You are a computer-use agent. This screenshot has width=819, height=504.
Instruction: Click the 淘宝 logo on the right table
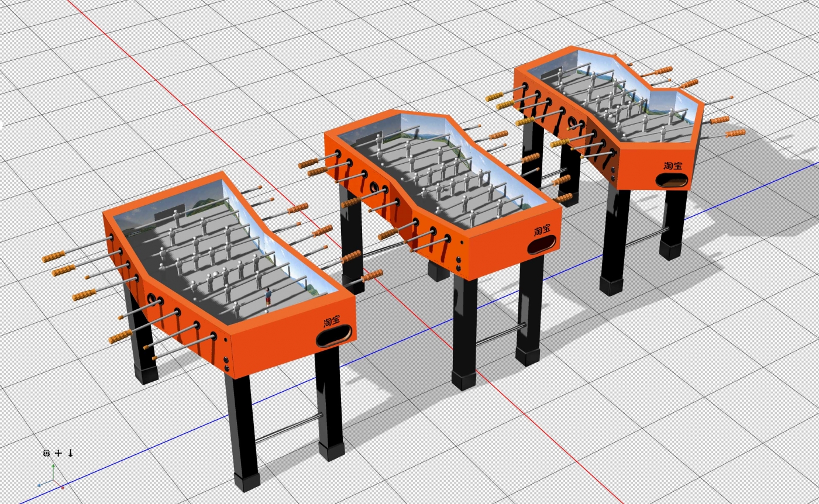(x=673, y=165)
